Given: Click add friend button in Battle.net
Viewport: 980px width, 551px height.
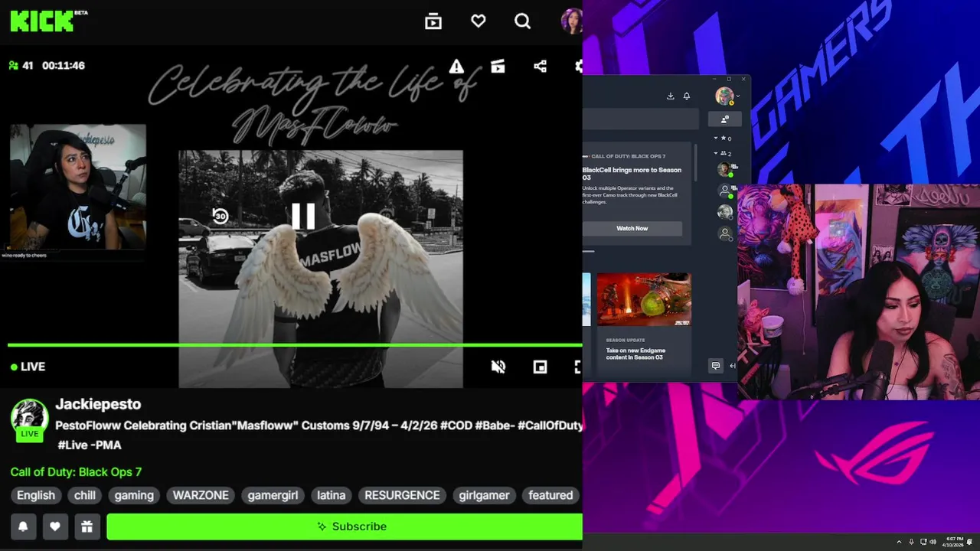Looking at the screenshot, I should click(x=724, y=119).
